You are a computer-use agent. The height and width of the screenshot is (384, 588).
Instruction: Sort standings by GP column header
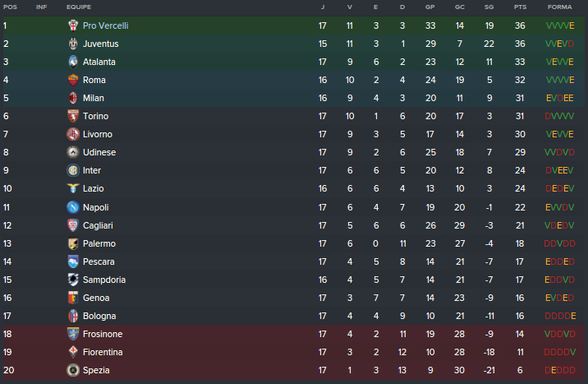430,7
